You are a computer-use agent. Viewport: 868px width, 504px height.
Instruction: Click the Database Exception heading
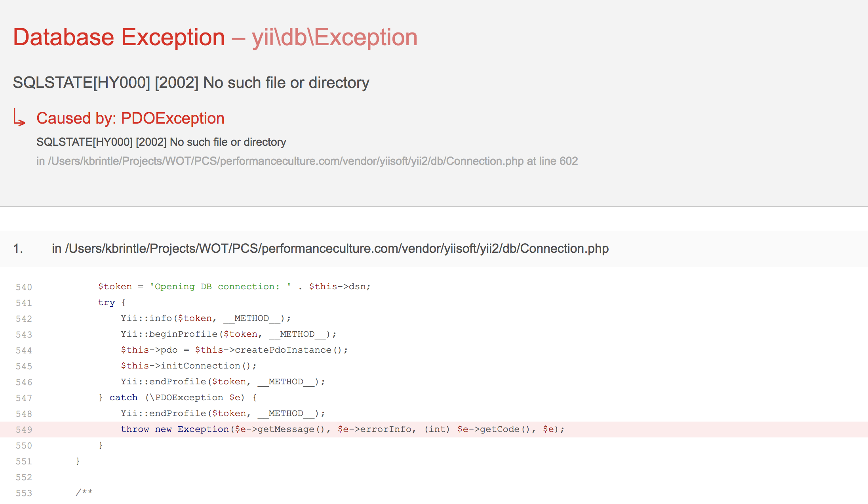click(x=119, y=37)
